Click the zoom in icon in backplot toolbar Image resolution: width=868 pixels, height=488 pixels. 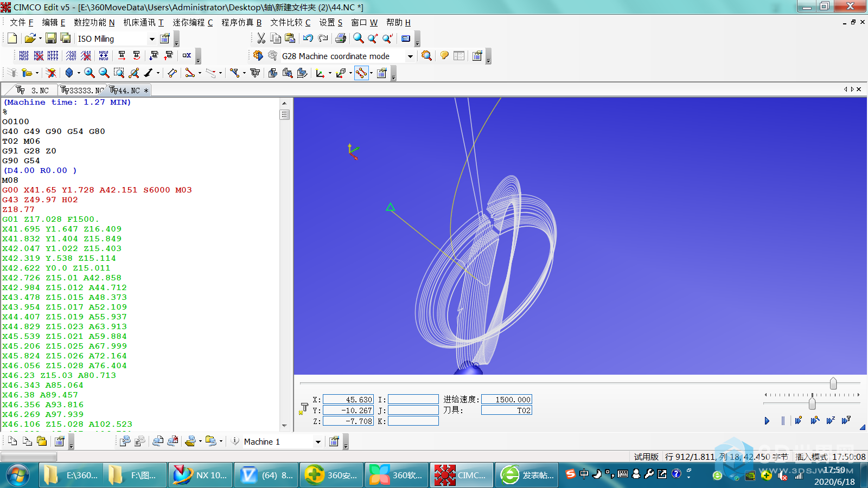pos(90,73)
